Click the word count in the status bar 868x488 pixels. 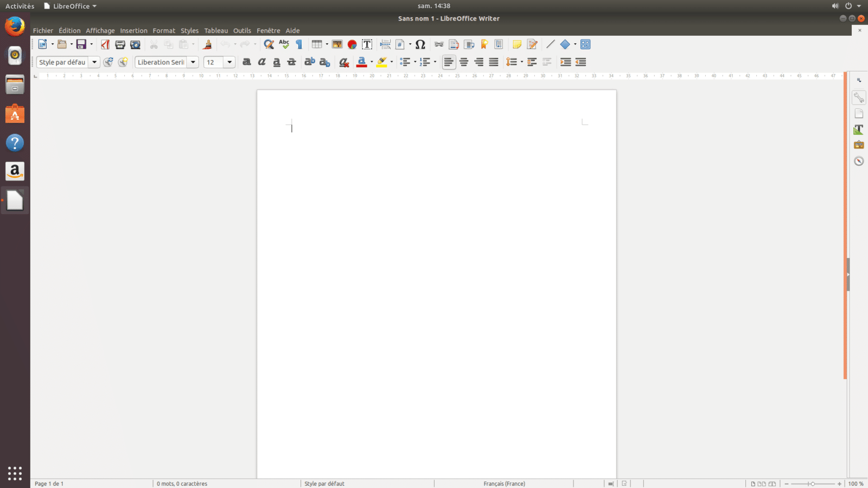point(182,484)
